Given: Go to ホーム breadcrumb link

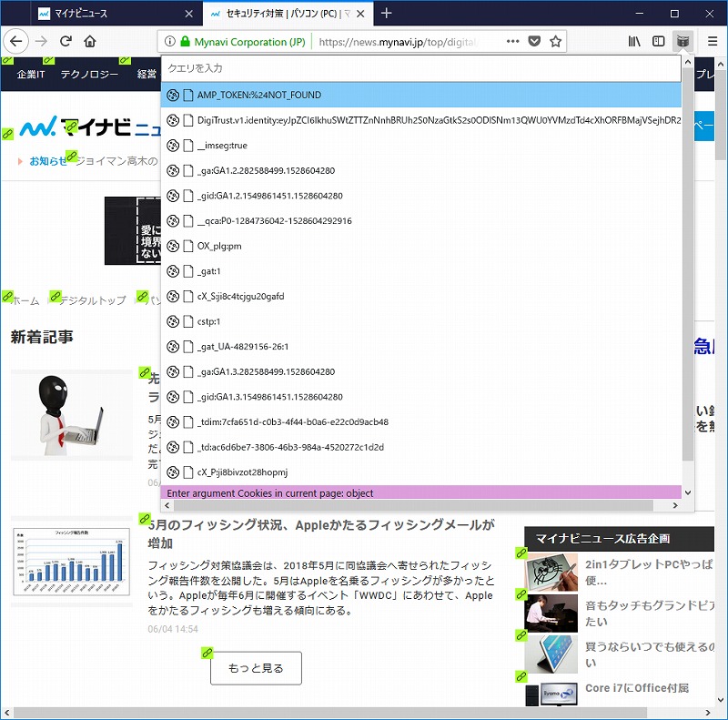Looking at the screenshot, I should [25, 300].
